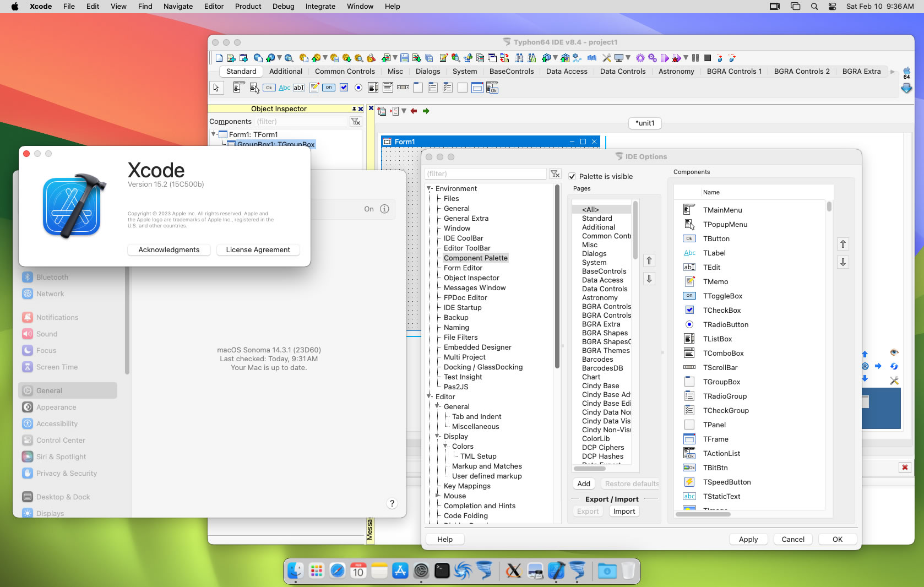
Task: Click the Help button in IDE Options
Action: 445,539
